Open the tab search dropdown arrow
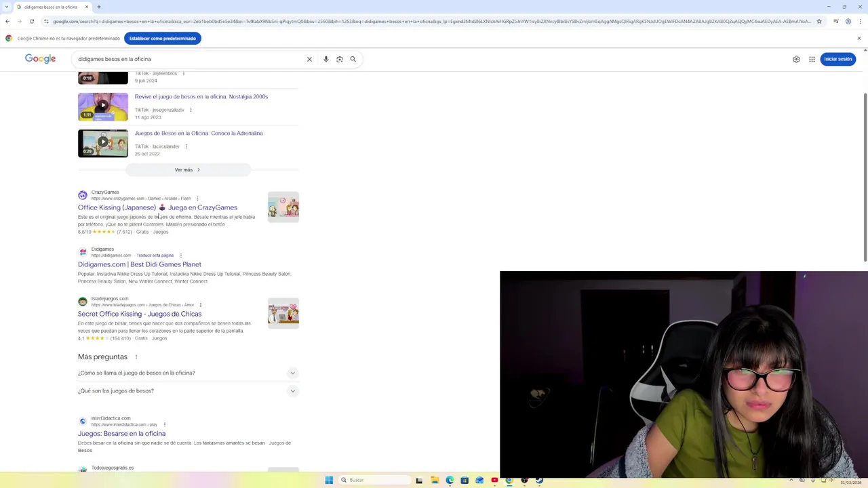The width and height of the screenshot is (868, 488). point(6,7)
